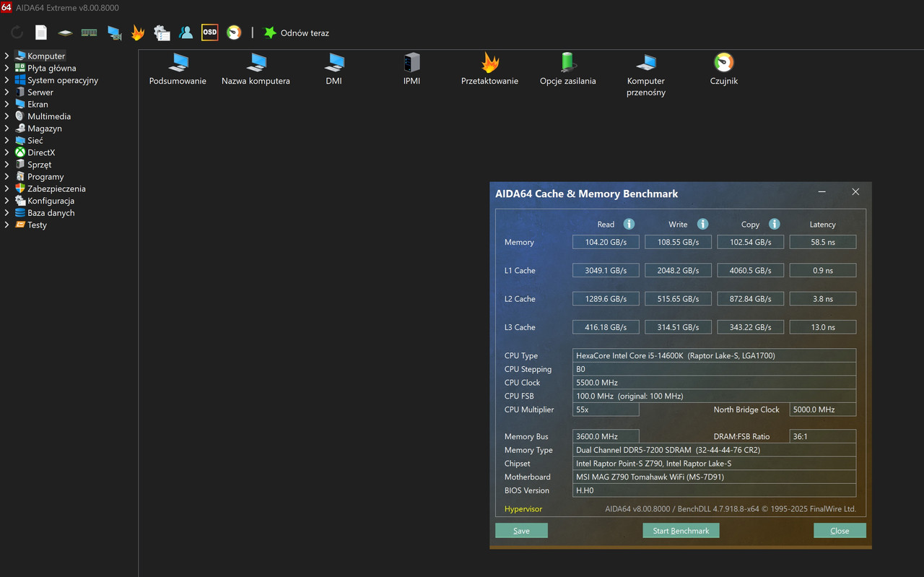
Task: Click the Read column info icon
Action: point(629,224)
